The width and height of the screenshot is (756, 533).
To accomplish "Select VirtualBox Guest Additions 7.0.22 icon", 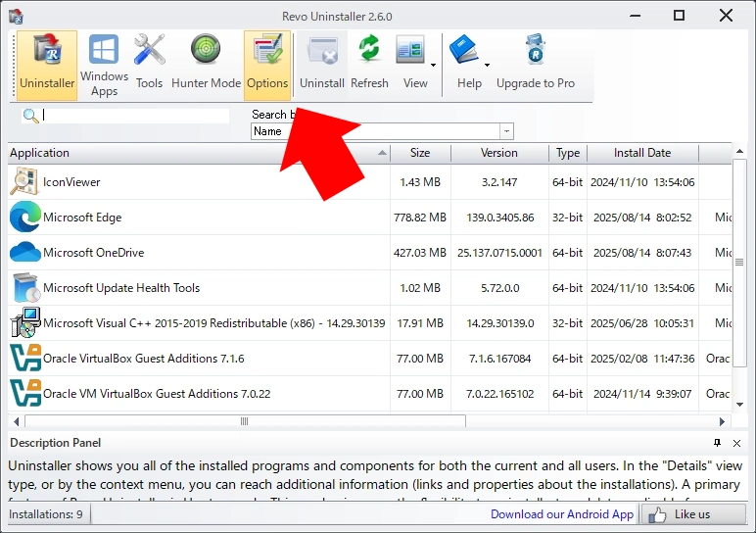I will tap(25, 393).
